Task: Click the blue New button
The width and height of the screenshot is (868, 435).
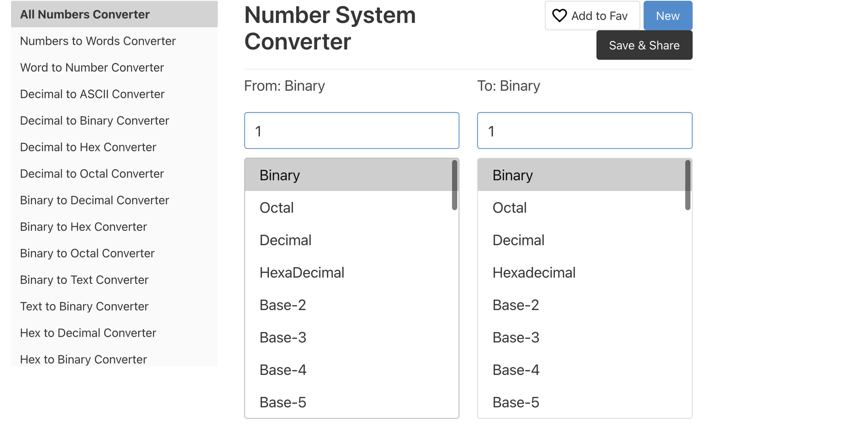Action: tap(668, 15)
